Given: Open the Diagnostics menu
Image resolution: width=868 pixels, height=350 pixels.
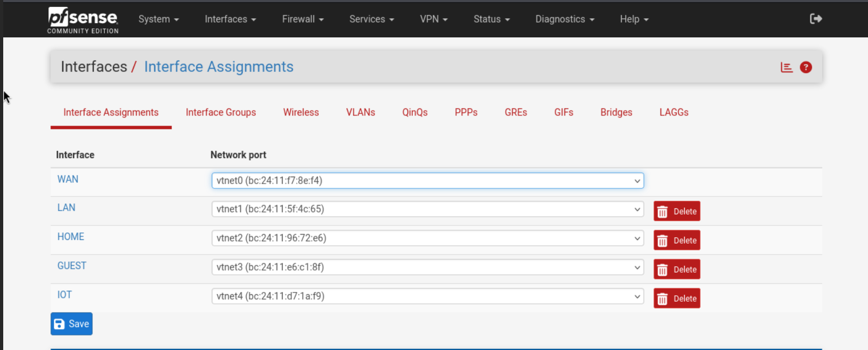Looking at the screenshot, I should point(564,19).
